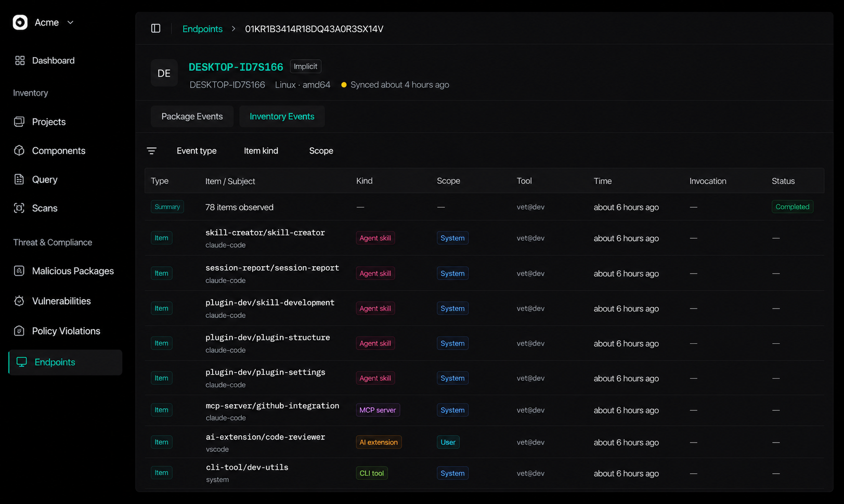Click the vscode subtitle text

click(x=217, y=449)
